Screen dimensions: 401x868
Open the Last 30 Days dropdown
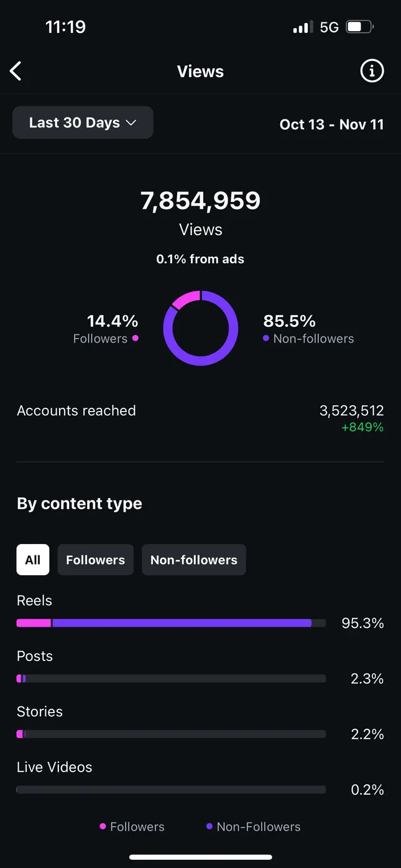(x=83, y=122)
